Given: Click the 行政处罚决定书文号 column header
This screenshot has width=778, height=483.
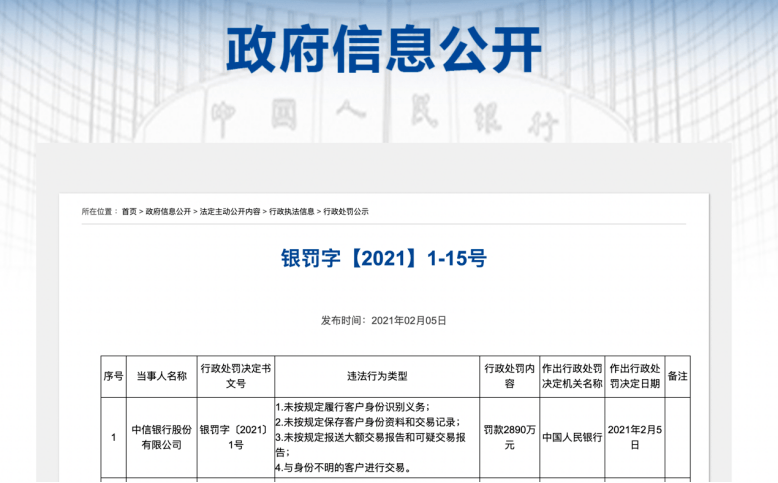Looking at the screenshot, I should [x=236, y=376].
